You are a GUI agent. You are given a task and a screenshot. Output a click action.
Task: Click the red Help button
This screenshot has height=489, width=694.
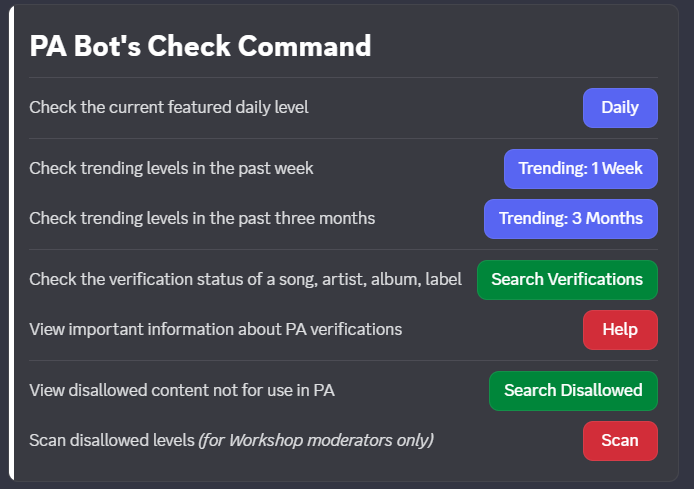(x=620, y=330)
